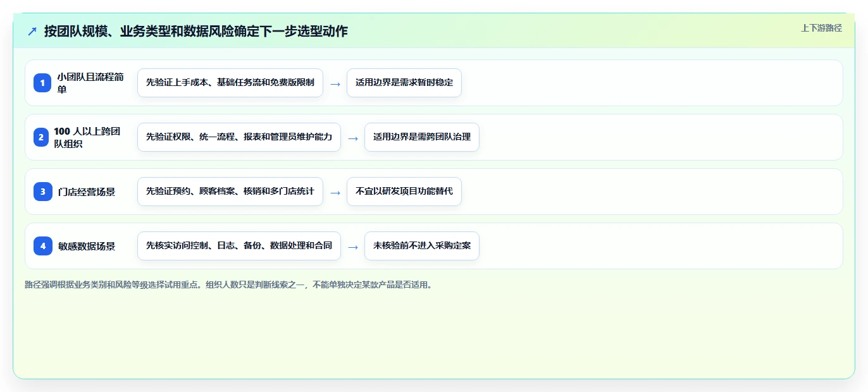Click the heading 按团队规模、业务类型和数据风险确定下一步选型动作
The image size is (868, 392).
pyautogui.click(x=196, y=31)
